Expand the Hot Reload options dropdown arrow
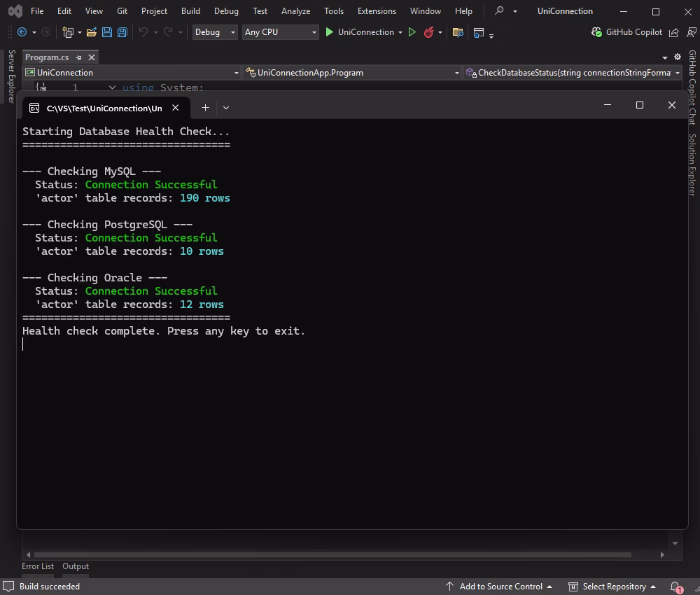Screen dimensions: 700x595 pos(440,33)
